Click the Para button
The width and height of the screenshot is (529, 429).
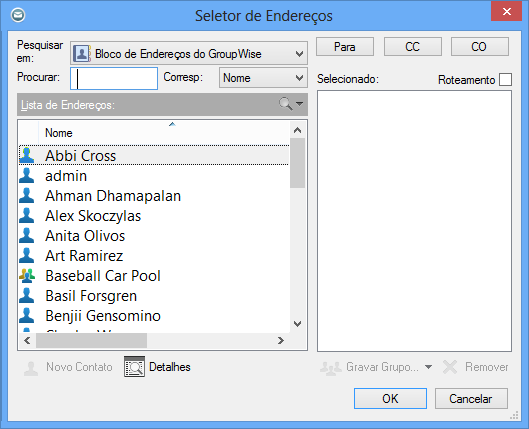345,47
